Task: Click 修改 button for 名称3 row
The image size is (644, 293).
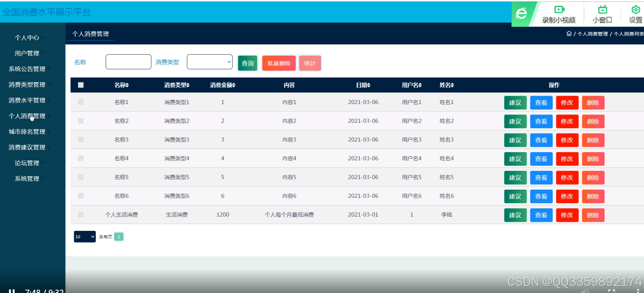Action: click(x=567, y=140)
